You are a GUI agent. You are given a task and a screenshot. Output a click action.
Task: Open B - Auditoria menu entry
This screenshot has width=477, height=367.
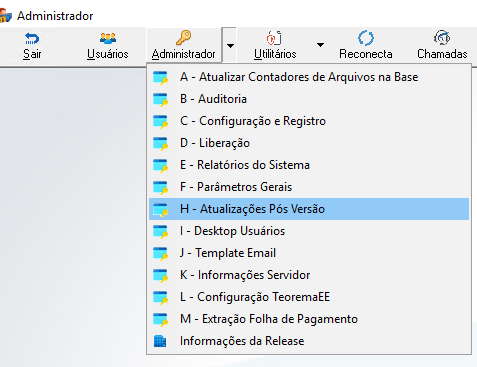309,99
